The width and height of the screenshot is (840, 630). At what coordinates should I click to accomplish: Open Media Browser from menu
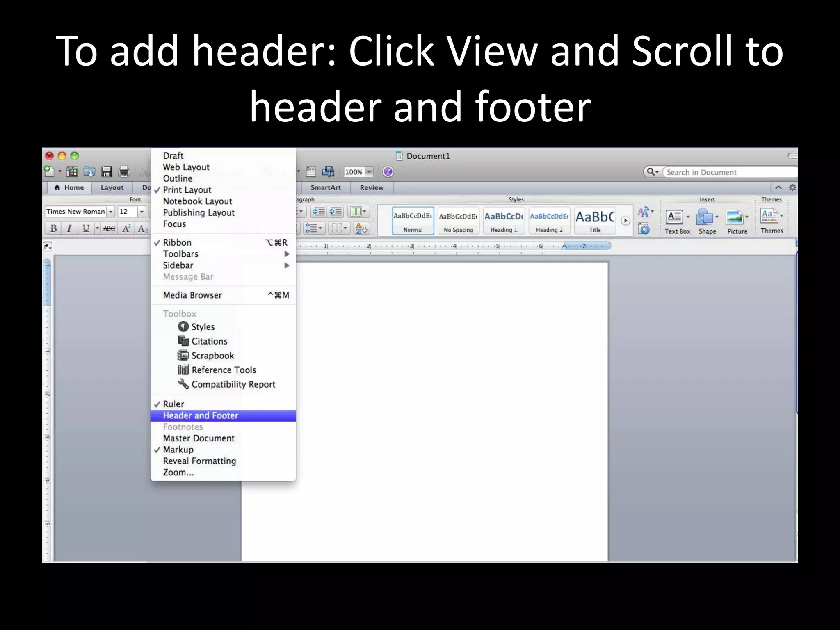pos(223,295)
